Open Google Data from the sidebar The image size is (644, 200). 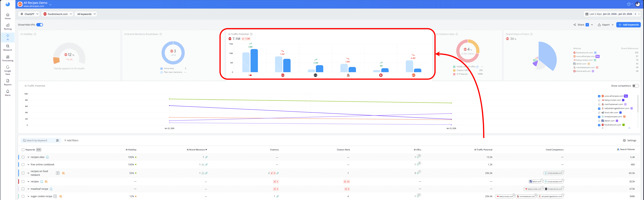click(x=8, y=71)
